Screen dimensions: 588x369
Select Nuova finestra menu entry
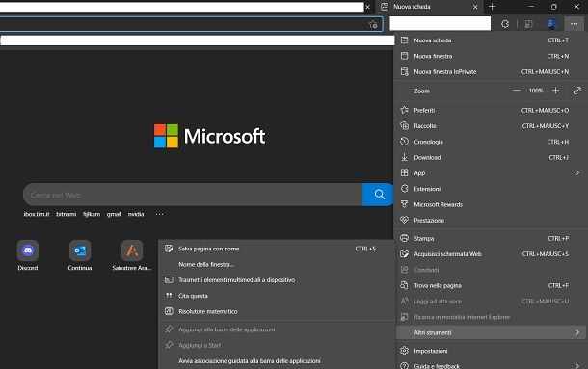[x=490, y=56]
